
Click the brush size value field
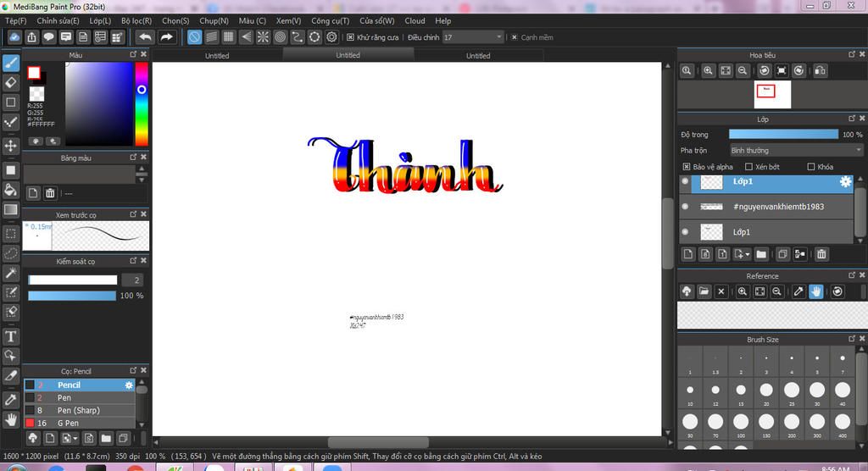pos(132,280)
